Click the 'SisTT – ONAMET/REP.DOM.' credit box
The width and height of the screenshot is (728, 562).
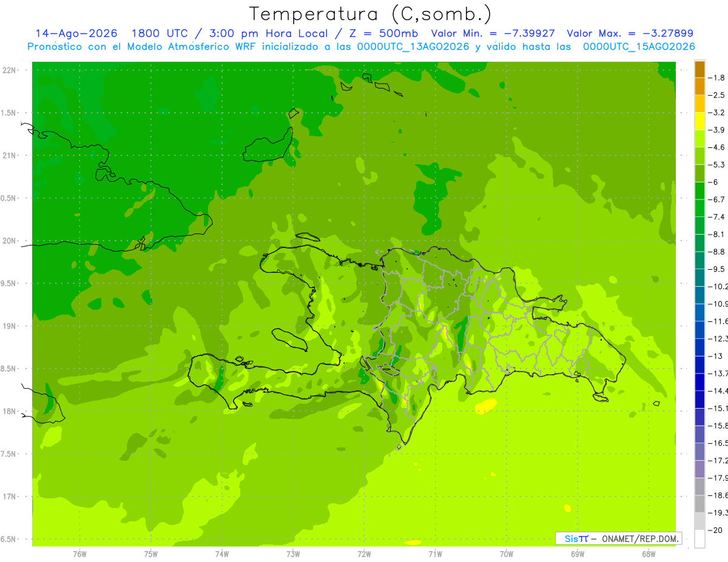point(618,538)
